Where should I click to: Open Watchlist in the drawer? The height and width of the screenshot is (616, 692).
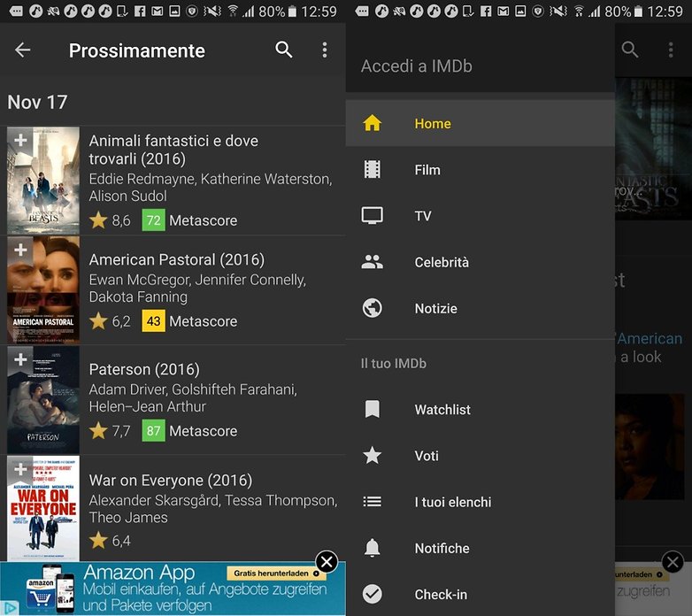pos(481,409)
